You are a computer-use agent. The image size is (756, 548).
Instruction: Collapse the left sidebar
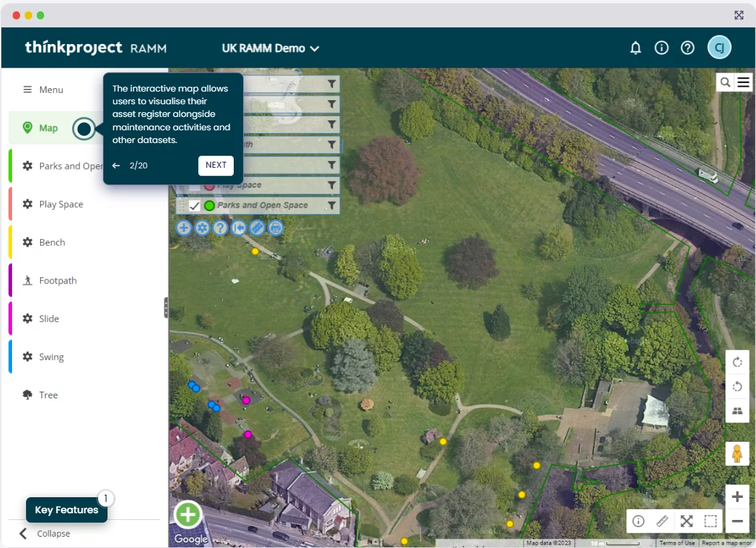pyautogui.click(x=45, y=533)
